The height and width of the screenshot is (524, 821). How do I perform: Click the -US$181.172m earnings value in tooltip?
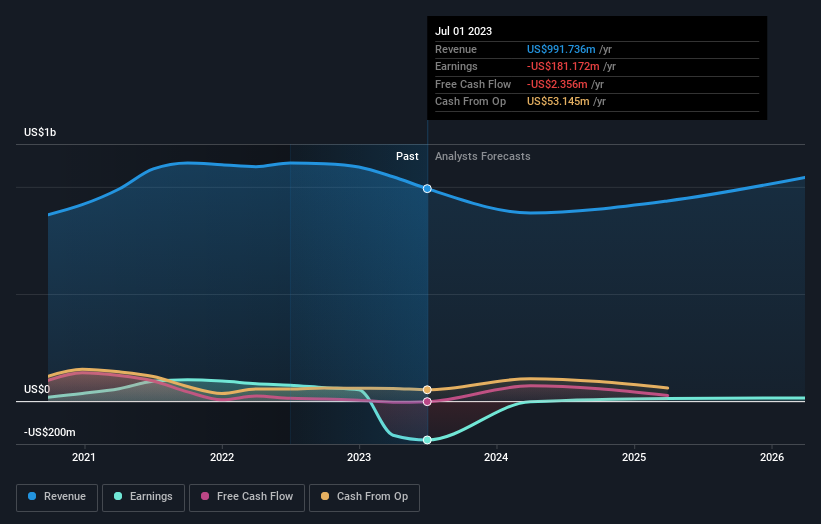(x=563, y=66)
